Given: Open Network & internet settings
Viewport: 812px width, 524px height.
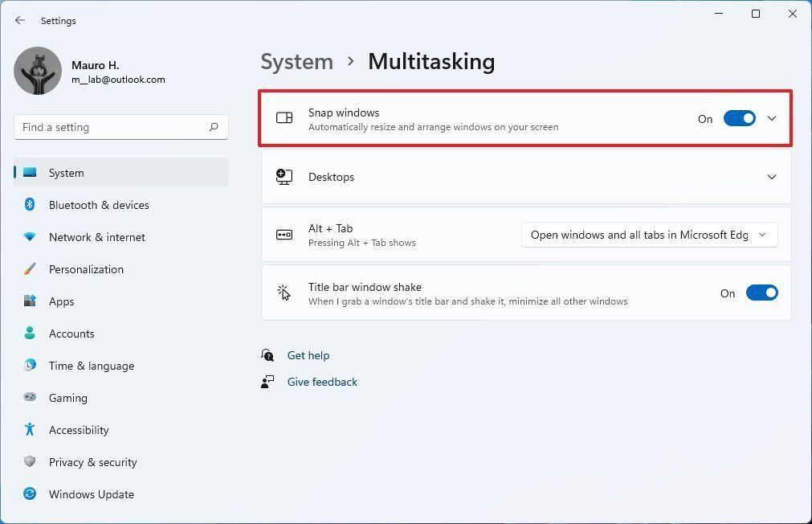Looking at the screenshot, I should point(96,237).
